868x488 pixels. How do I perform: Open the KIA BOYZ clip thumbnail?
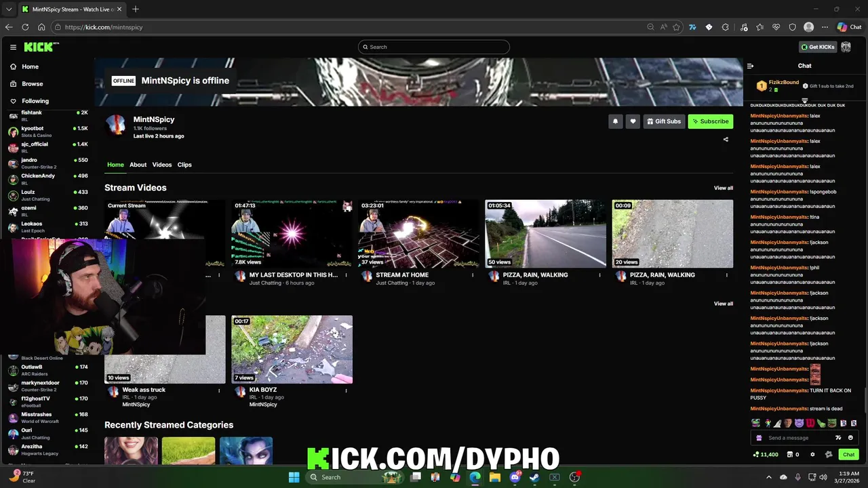[292, 349]
